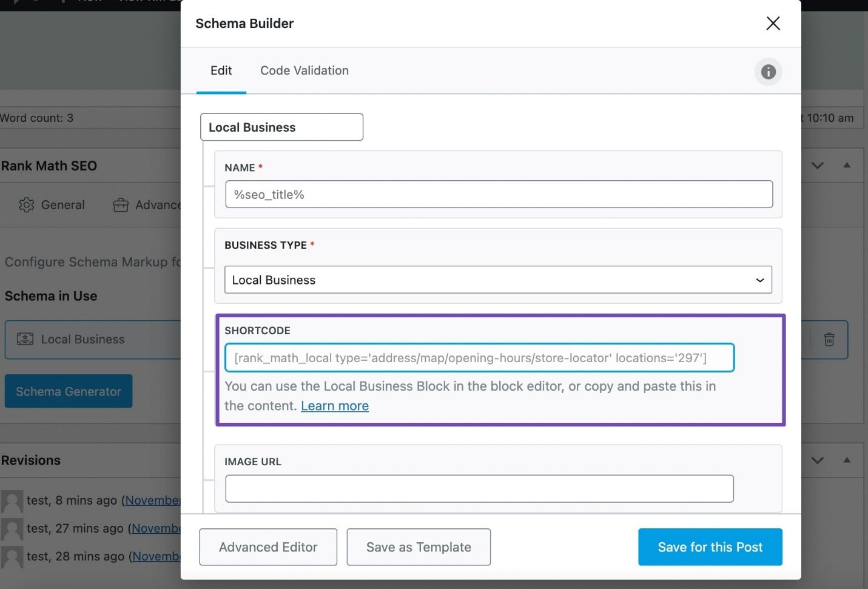Image resolution: width=868 pixels, height=589 pixels.
Task: Click into the Name input field
Action: [499, 195]
